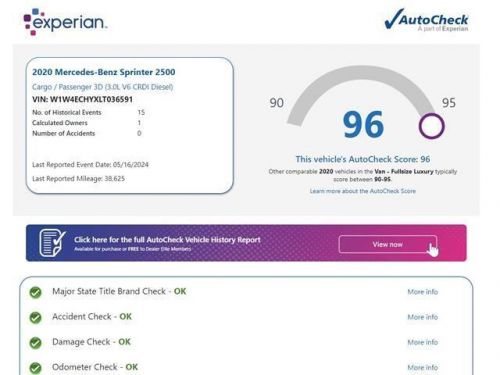This screenshot has height=375, width=500.
Task: Open More info for Accident Check
Action: [x=423, y=317]
